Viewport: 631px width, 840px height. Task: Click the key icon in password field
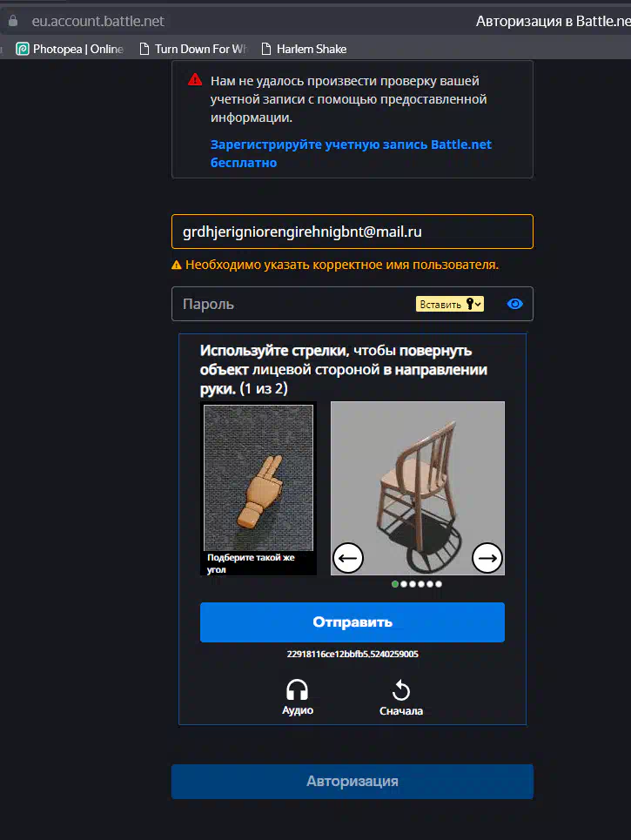tap(470, 304)
